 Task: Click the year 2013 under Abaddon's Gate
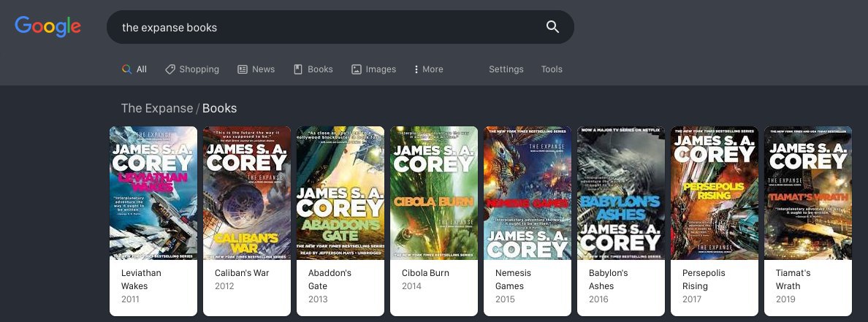(x=318, y=299)
